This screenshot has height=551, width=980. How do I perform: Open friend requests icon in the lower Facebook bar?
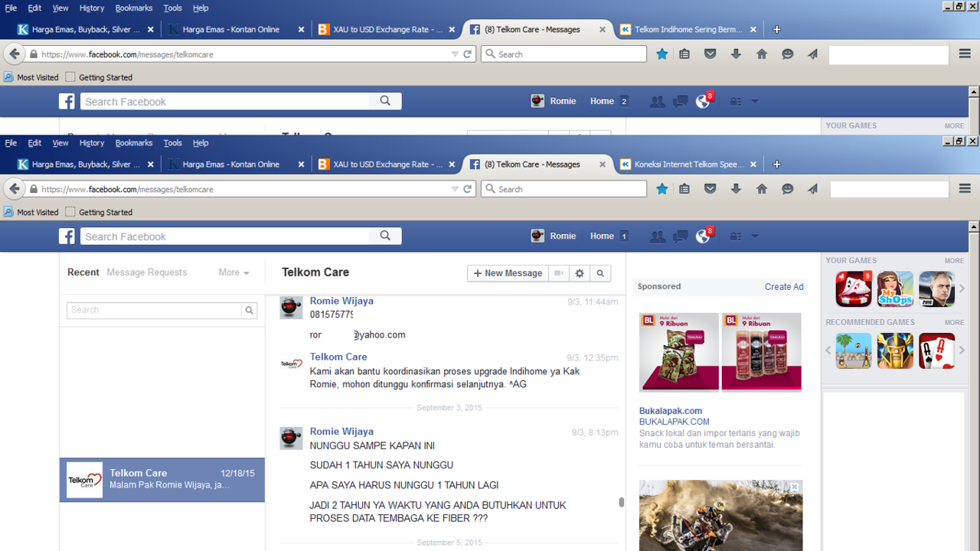coord(657,236)
